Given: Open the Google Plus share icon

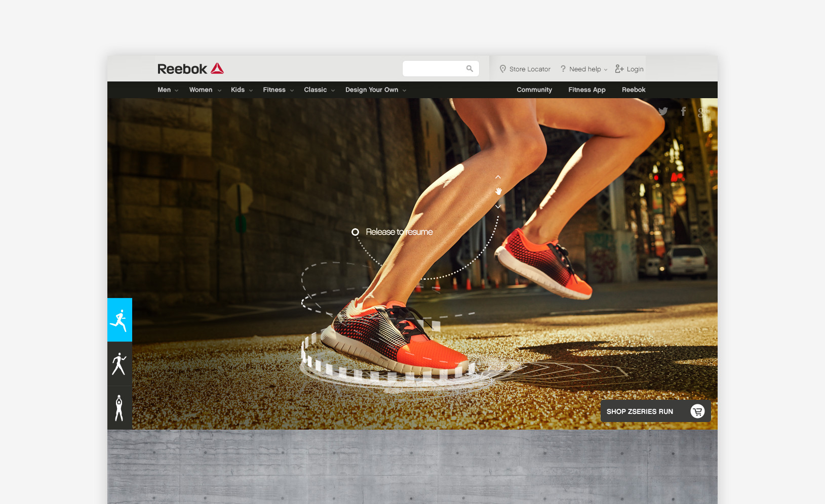Looking at the screenshot, I should (x=702, y=112).
